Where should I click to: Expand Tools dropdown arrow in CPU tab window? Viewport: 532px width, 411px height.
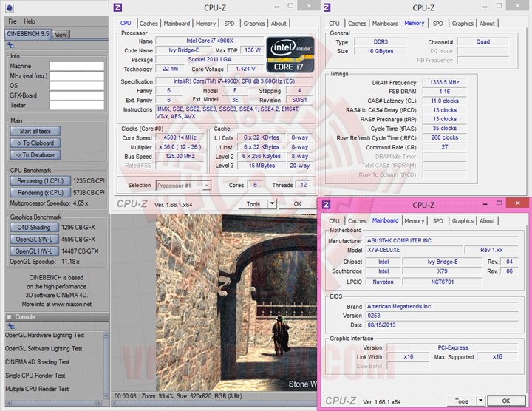pos(271,203)
